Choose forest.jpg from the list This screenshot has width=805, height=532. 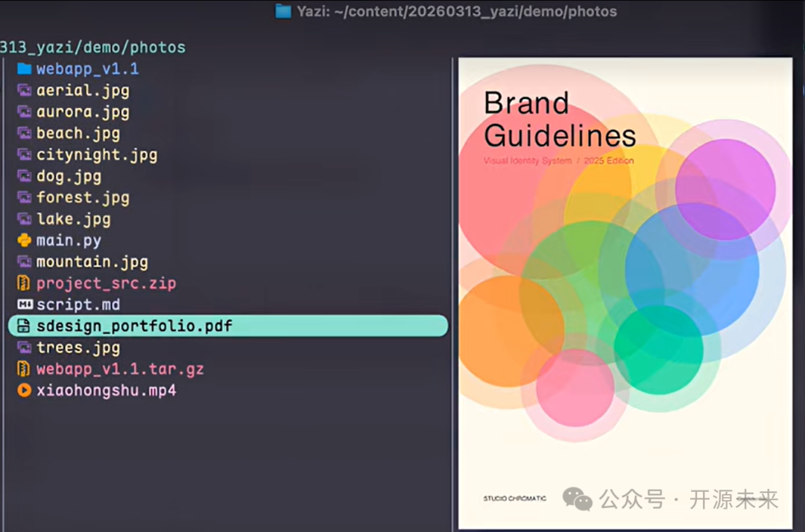tap(83, 198)
